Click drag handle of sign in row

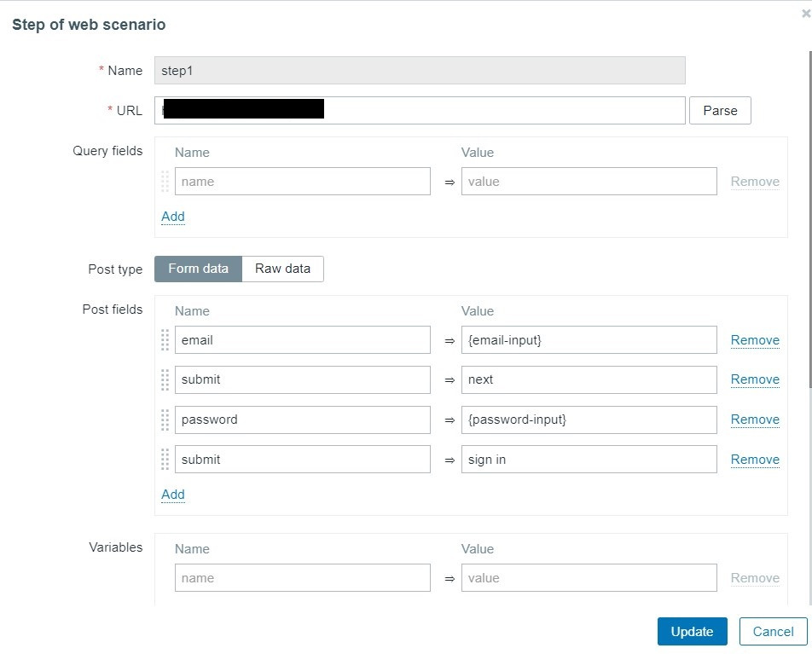[x=165, y=460]
